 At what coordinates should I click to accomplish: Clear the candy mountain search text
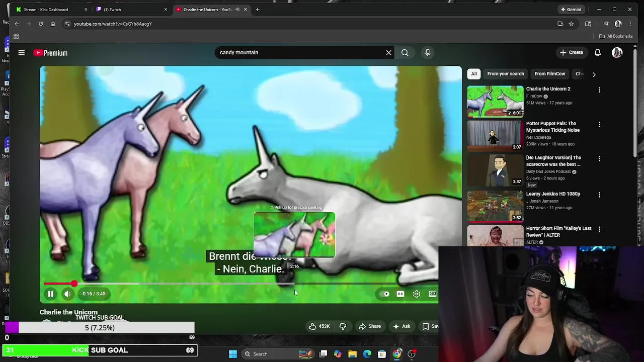[388, 52]
